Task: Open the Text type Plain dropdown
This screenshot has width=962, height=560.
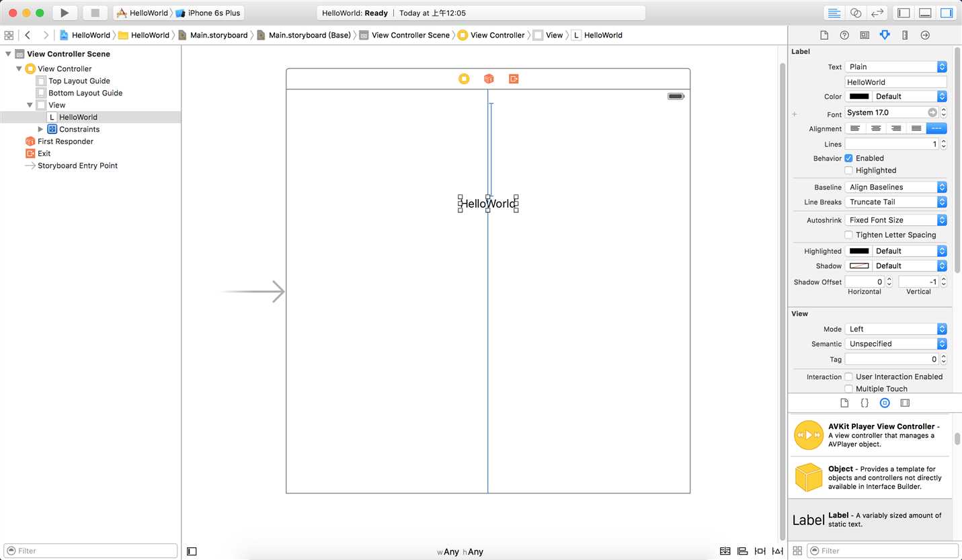Action: coord(895,67)
